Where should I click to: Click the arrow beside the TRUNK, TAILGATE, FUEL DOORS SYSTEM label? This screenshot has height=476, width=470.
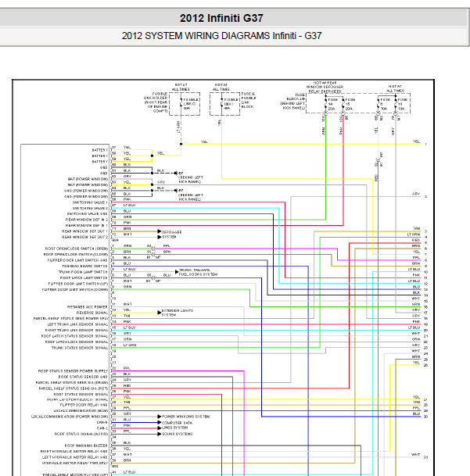[x=177, y=272]
